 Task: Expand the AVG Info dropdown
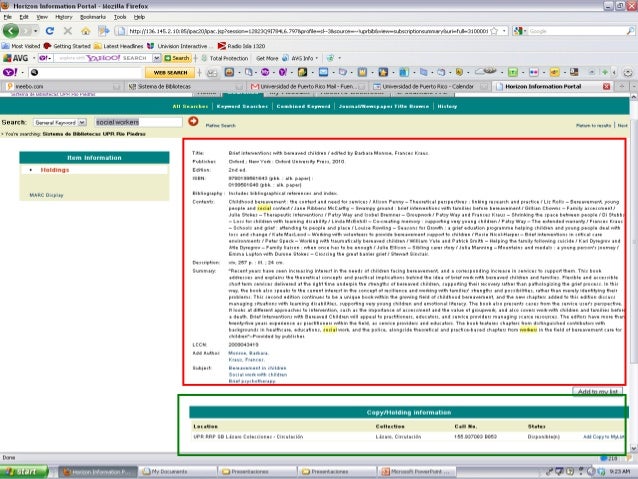pyautogui.click(x=303, y=59)
